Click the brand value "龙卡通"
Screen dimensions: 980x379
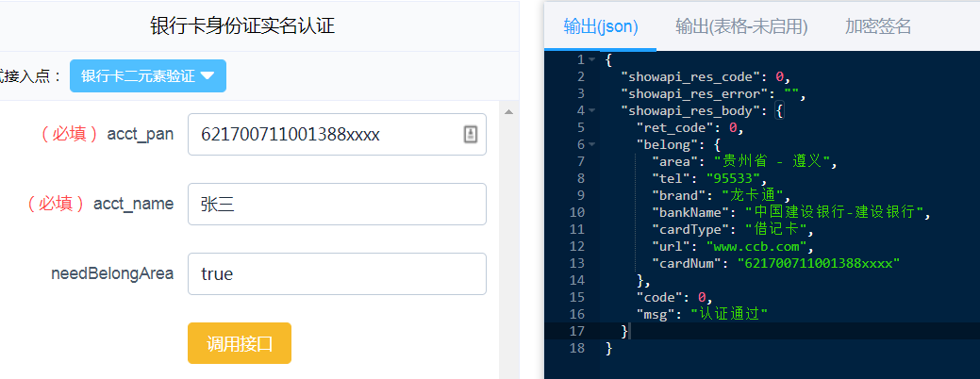(x=752, y=196)
